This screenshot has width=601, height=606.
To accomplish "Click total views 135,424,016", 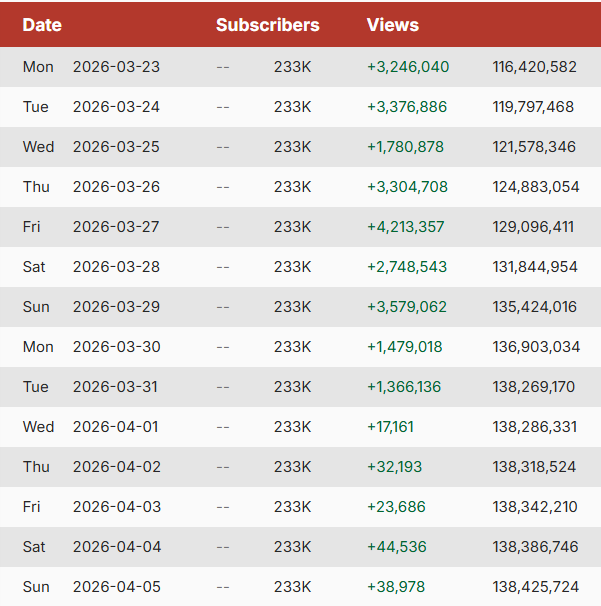I will coord(535,307).
